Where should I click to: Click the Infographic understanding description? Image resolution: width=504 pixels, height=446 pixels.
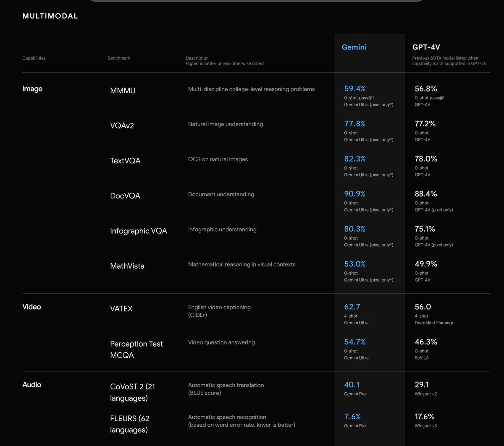pyautogui.click(x=222, y=230)
